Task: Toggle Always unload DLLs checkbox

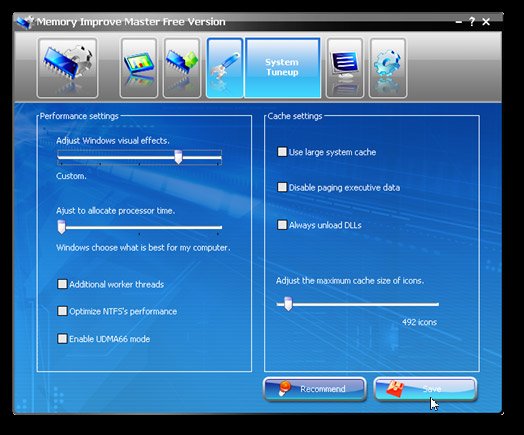Action: click(x=282, y=225)
